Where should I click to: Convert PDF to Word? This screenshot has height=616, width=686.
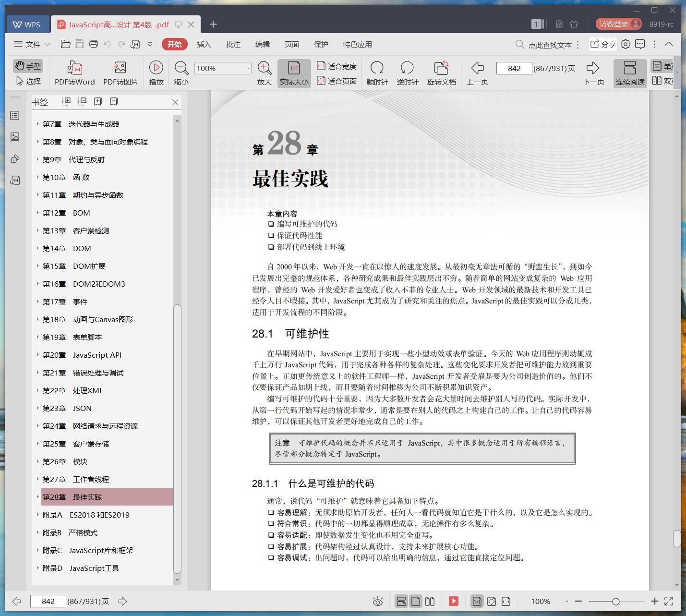point(75,73)
